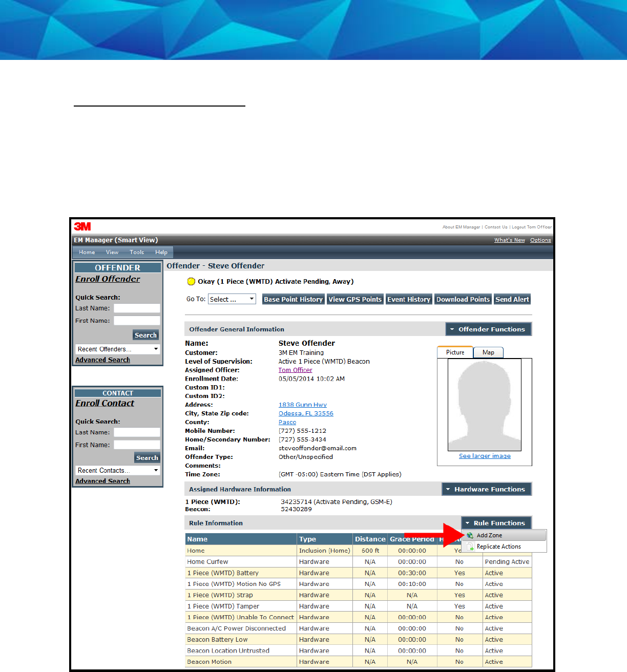Select the Beacon Location Untrusted rule

coord(228,650)
